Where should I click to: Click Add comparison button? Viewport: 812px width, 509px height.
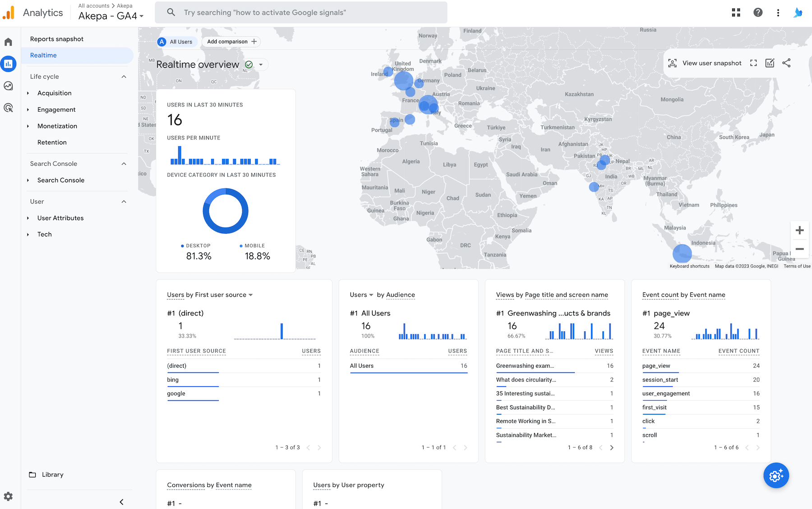(x=231, y=42)
